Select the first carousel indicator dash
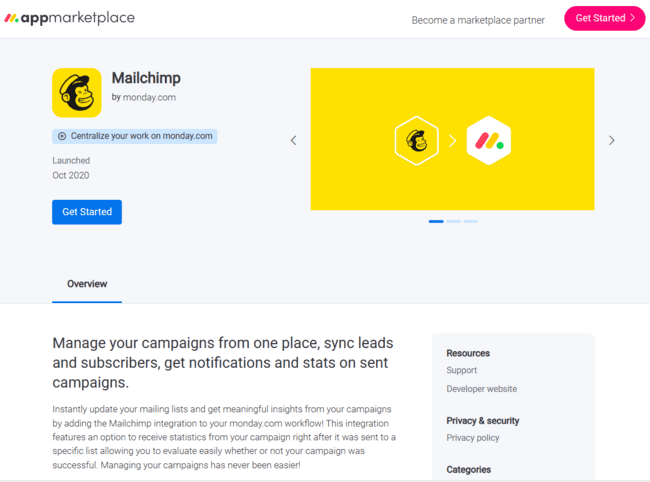Screen dimensions: 650x482 point(436,221)
